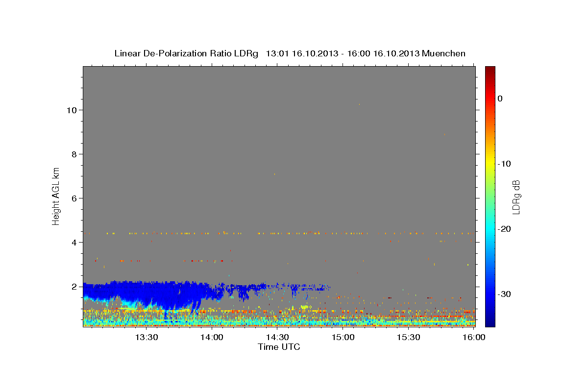Click the 16:00 time tick label

coord(474,337)
